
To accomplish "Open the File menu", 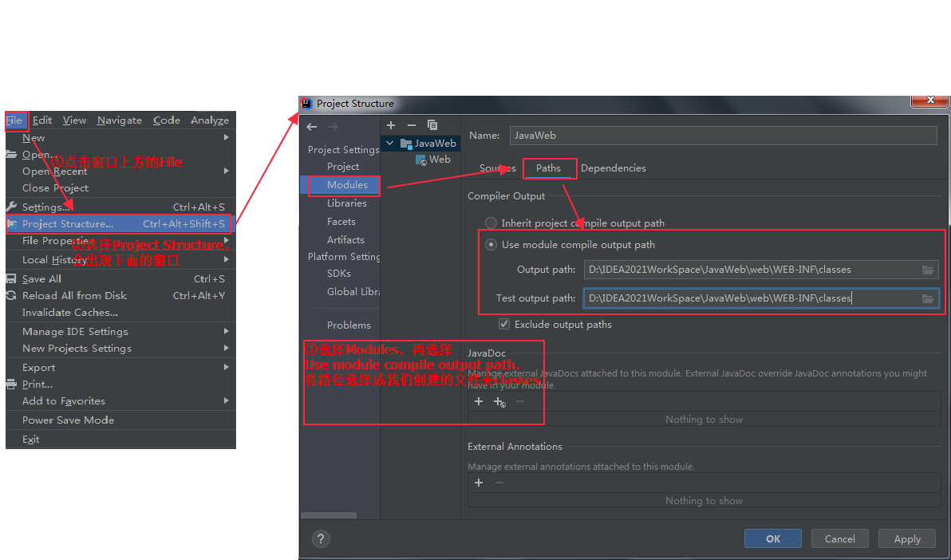I will 14,120.
